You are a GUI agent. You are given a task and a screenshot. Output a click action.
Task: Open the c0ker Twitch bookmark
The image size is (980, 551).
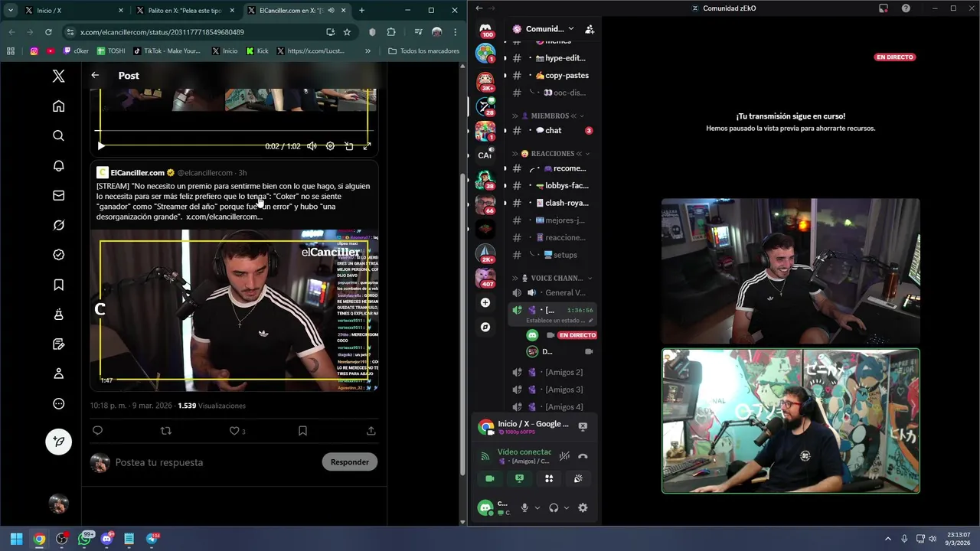pyautogui.click(x=76, y=51)
